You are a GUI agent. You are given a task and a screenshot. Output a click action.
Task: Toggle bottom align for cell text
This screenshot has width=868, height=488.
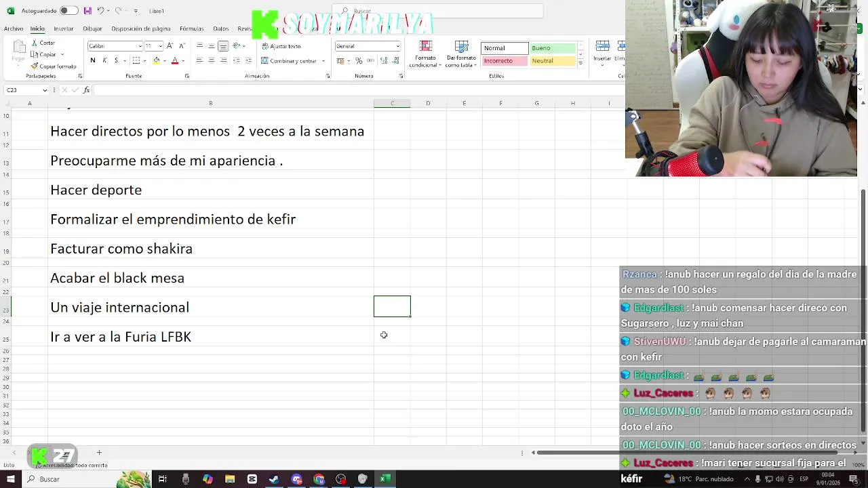click(223, 45)
